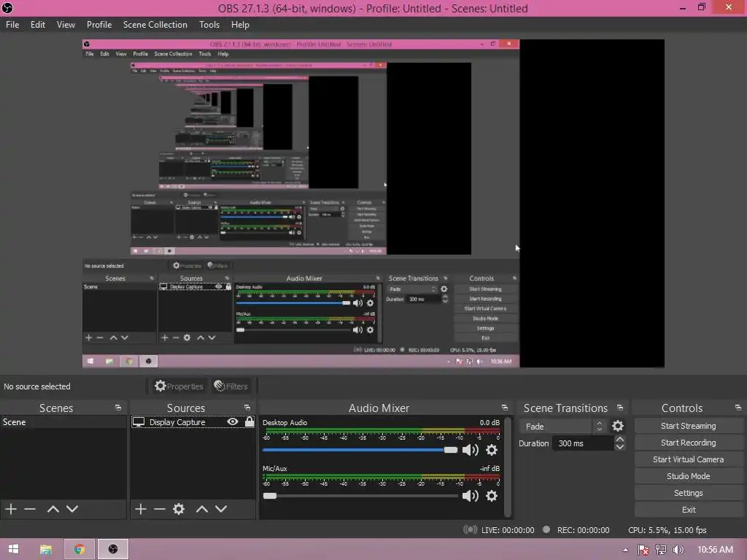
Task: Pop out the Sources dock
Action: click(247, 408)
